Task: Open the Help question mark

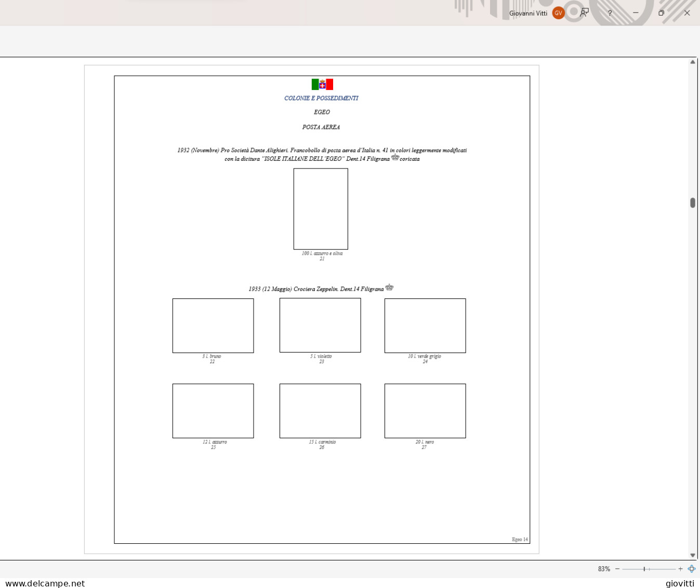Action: click(x=610, y=13)
